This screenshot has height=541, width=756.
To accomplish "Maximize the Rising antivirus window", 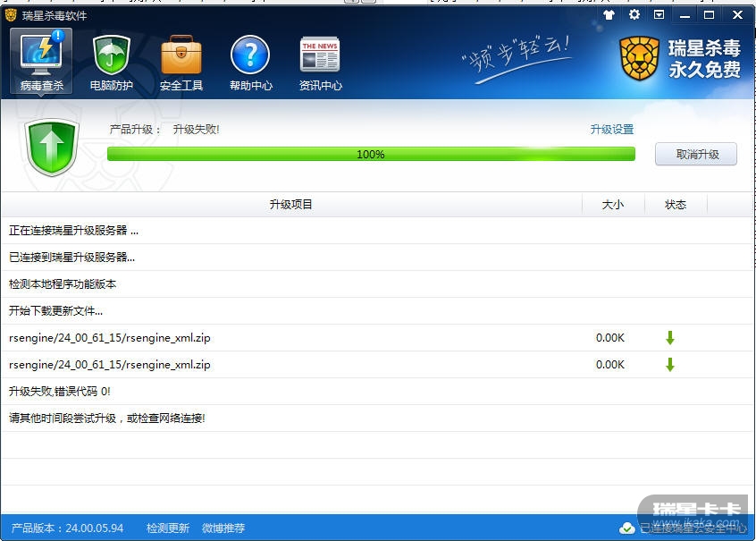I will pos(710,15).
